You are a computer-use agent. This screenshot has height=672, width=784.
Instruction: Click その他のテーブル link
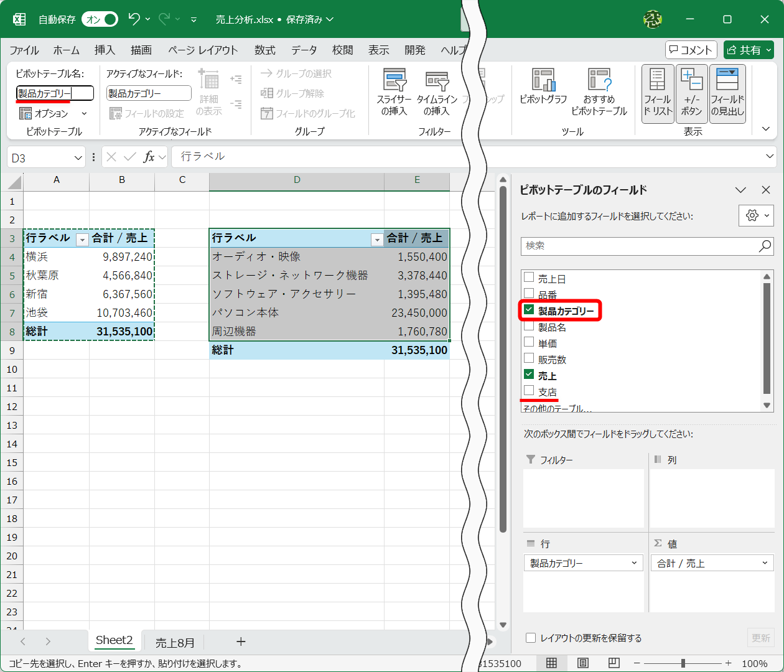point(557,409)
